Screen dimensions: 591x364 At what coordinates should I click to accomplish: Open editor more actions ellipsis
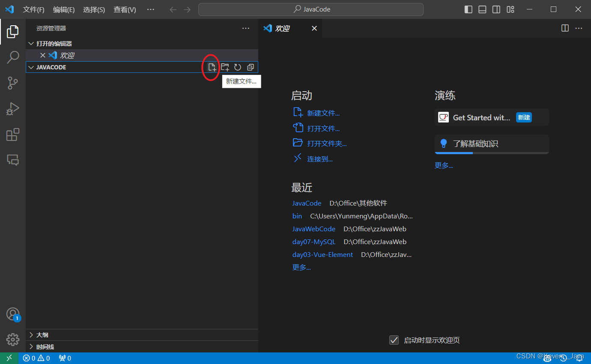[579, 28]
